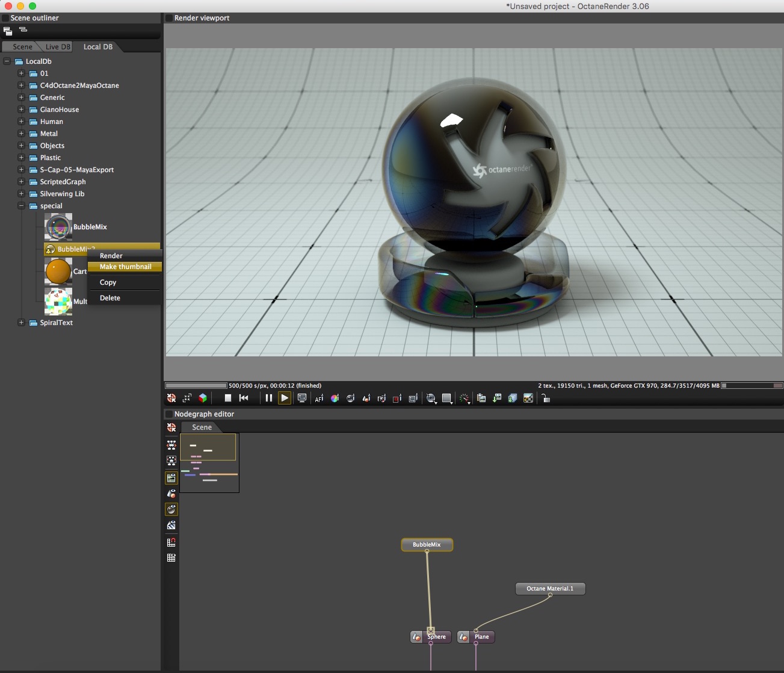Expand the Generic folder
784x673 pixels.
pyautogui.click(x=21, y=98)
